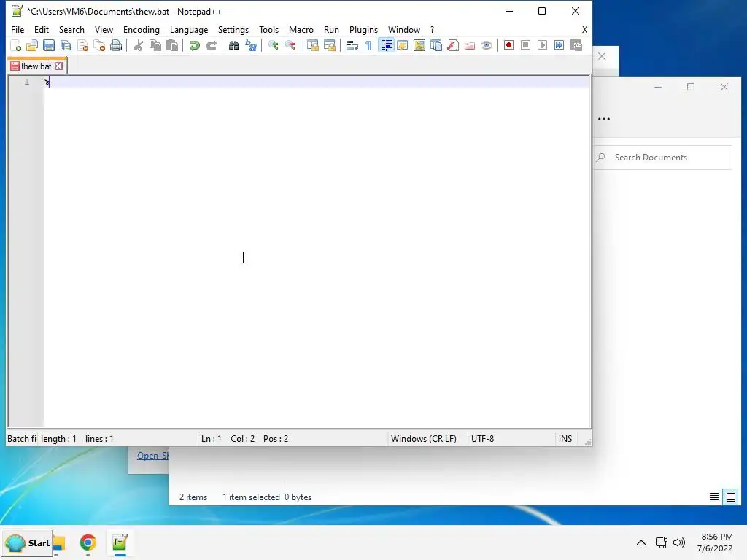Click the Start button on taskbar
The width and height of the screenshot is (747, 560).
click(28, 542)
